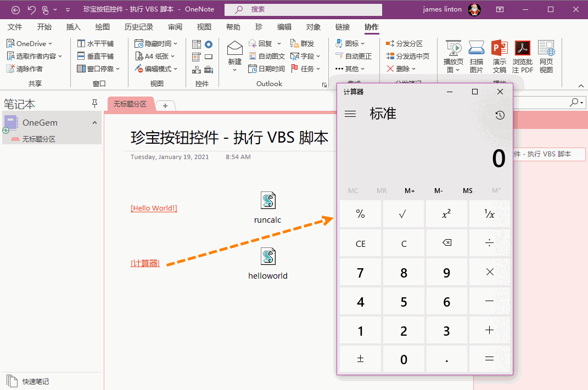The image size is (588, 390).
Task: Click the M+ memory add button
Action: (410, 191)
